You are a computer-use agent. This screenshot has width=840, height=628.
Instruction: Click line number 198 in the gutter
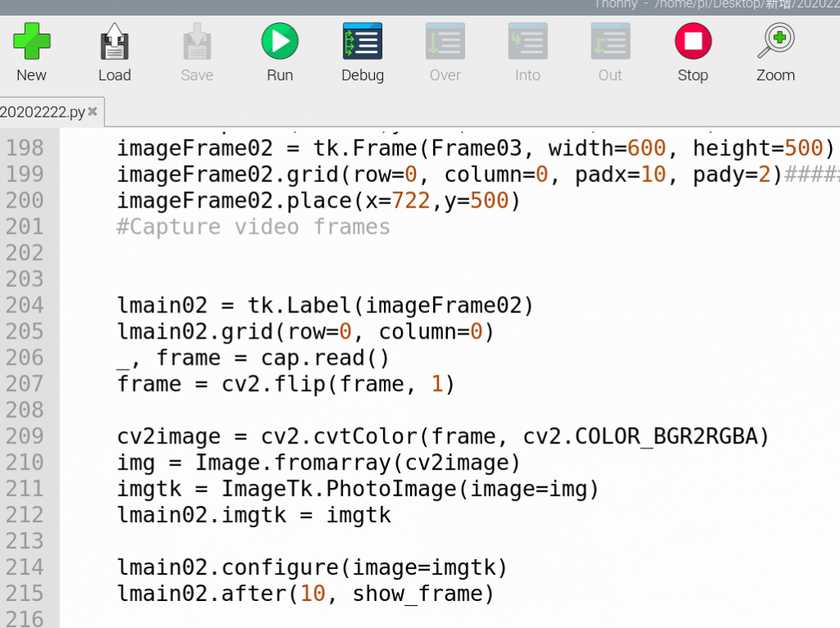click(25, 148)
